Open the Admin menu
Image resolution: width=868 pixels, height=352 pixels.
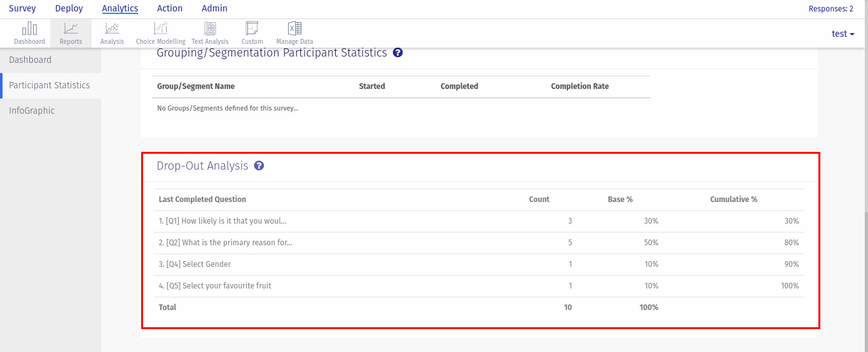(x=214, y=8)
